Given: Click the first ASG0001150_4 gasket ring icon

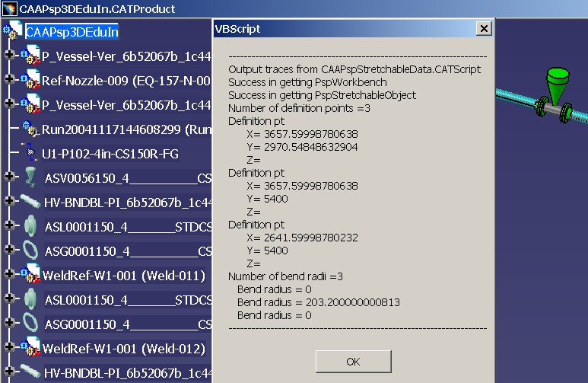Looking at the screenshot, I should coord(30,251).
